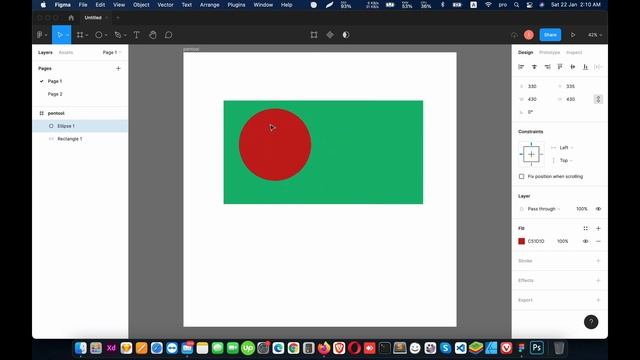This screenshot has height=360, width=640.
Task: Select the Rectangle 1 layer
Action: [80, 139]
